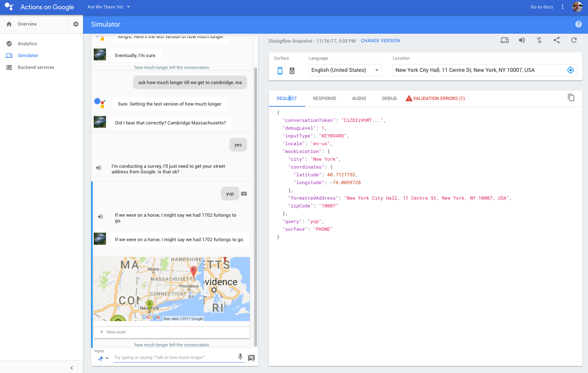
Task: Click the 'yes' message chip
Action: (238, 145)
